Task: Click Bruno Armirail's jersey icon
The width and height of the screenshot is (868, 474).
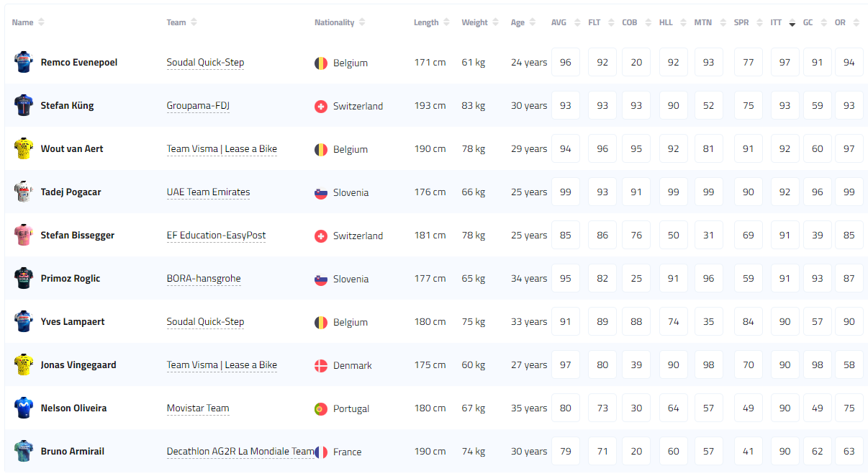Action: click(24, 452)
